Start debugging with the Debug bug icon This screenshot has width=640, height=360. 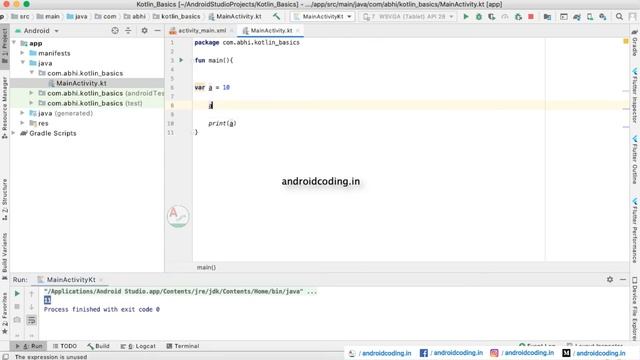point(479,17)
